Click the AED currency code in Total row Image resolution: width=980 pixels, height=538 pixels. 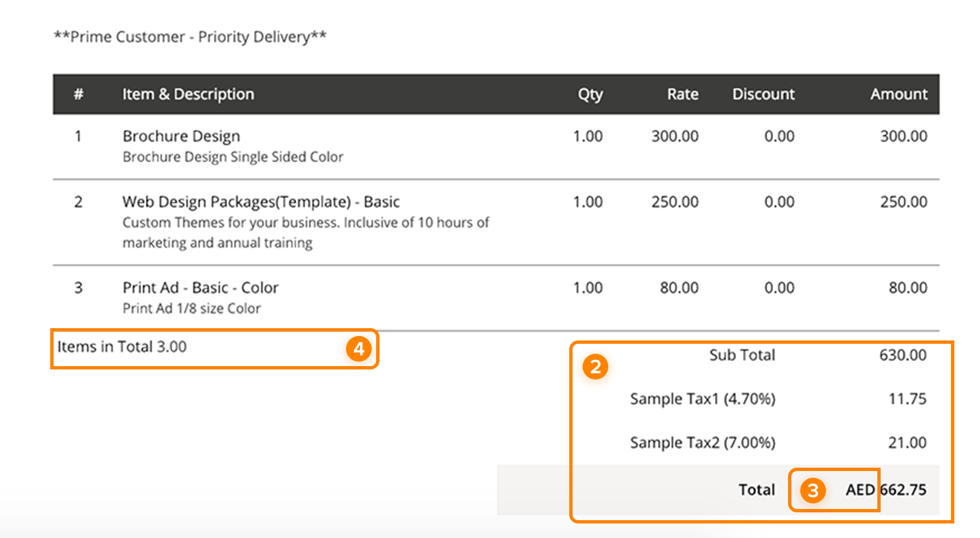tap(860, 490)
